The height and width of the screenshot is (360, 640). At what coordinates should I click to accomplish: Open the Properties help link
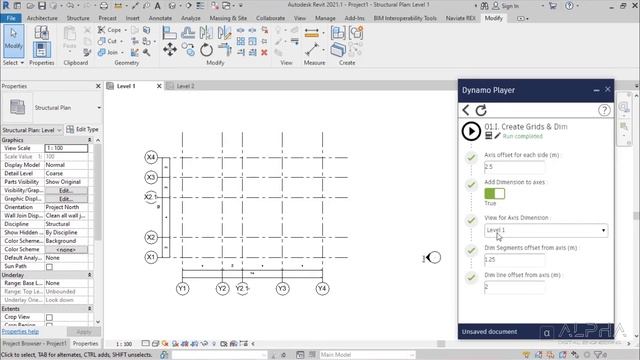20,331
